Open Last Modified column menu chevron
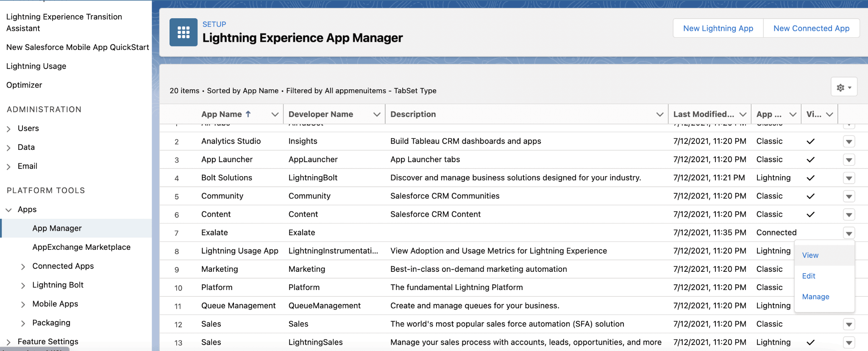The width and height of the screenshot is (868, 351). tap(743, 114)
